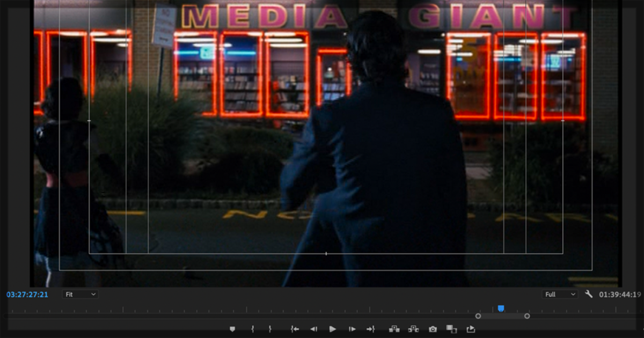
Task: Click the video preview frame showing Media Giant
Action: coord(326,143)
